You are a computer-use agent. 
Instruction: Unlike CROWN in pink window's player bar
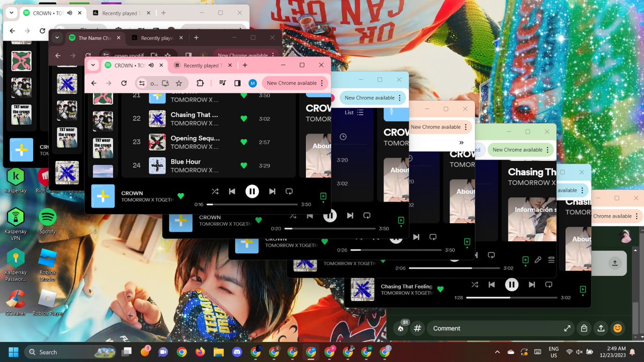click(x=181, y=196)
